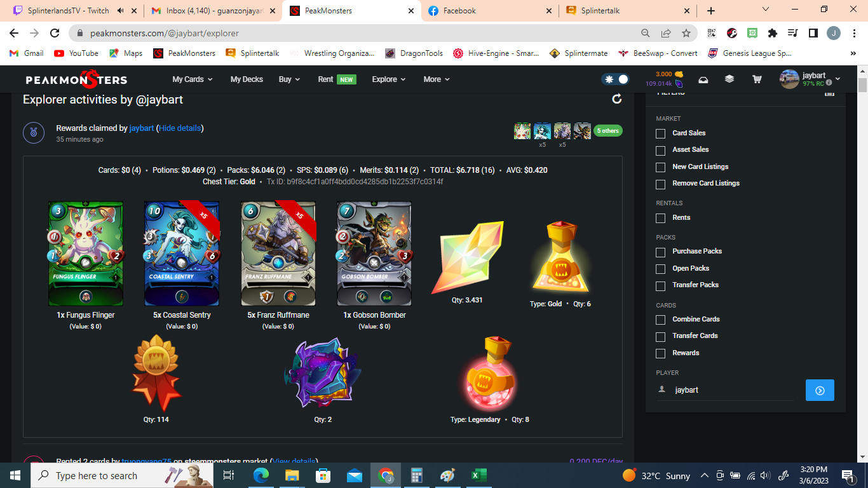
Task: Open the jaybart link in Rewards claimed
Action: pos(142,128)
